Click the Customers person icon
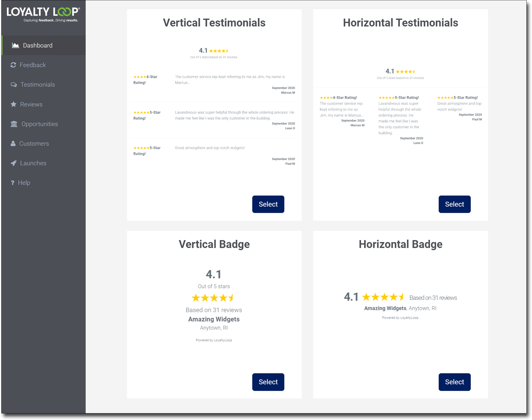The width and height of the screenshot is (532, 420). click(13, 144)
